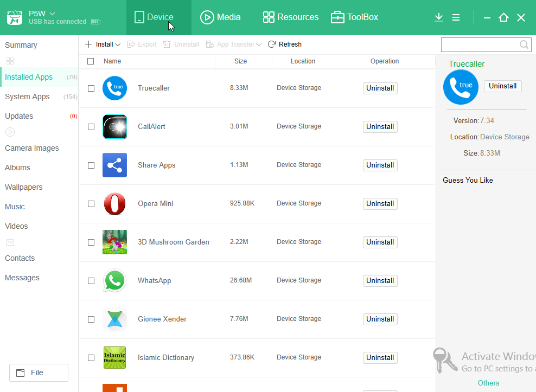Viewport: 536px width, 392px height.
Task: Open the Others link in right panel
Action: click(488, 383)
